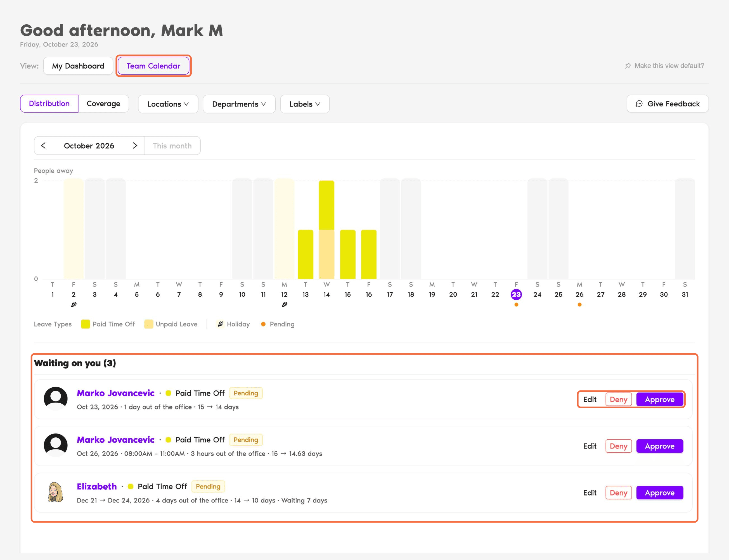Open Marko Jovancevic's name link on Oct 23 request

click(x=116, y=393)
